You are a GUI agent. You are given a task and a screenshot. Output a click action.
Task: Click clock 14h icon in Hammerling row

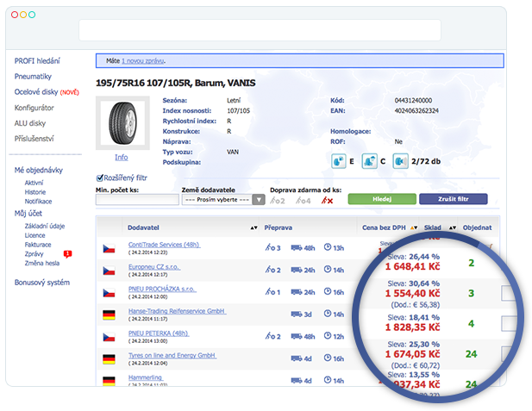tap(334, 380)
